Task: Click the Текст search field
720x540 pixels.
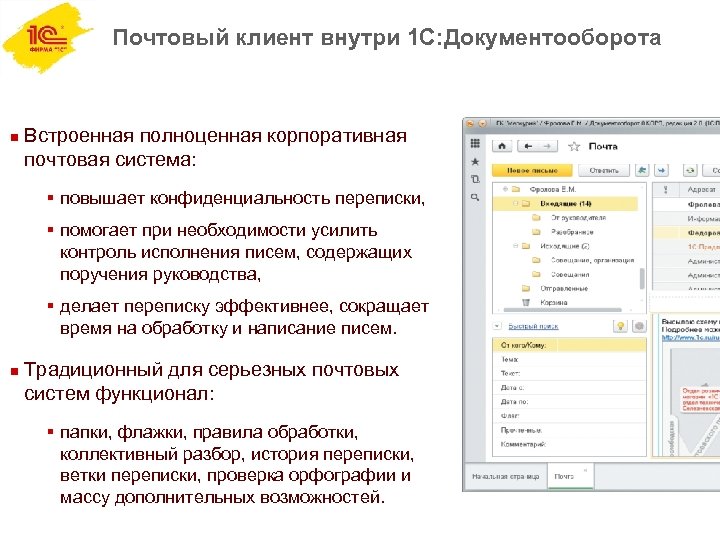Action: (x=569, y=374)
